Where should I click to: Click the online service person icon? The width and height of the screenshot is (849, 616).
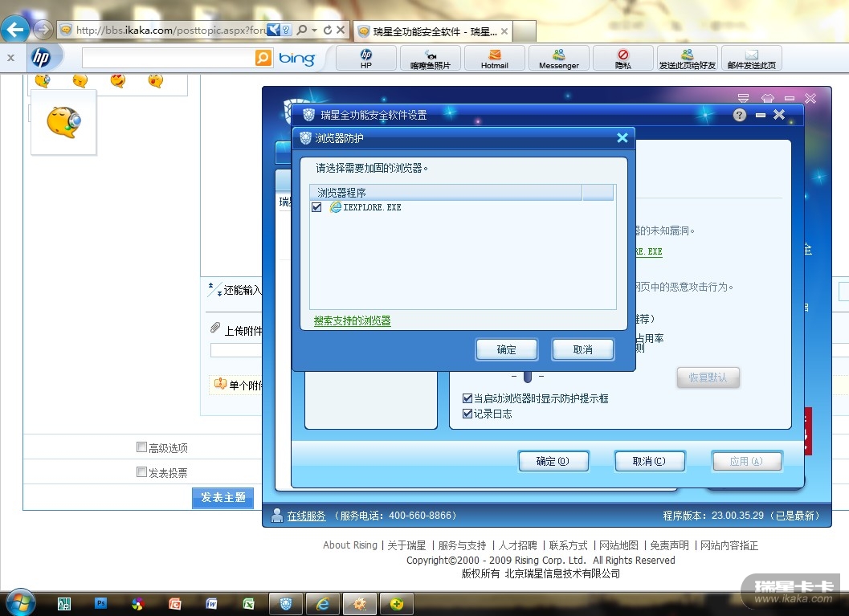(276, 516)
